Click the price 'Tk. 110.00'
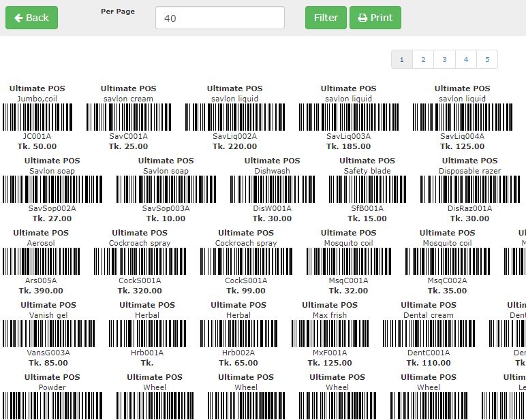 pos(429,363)
